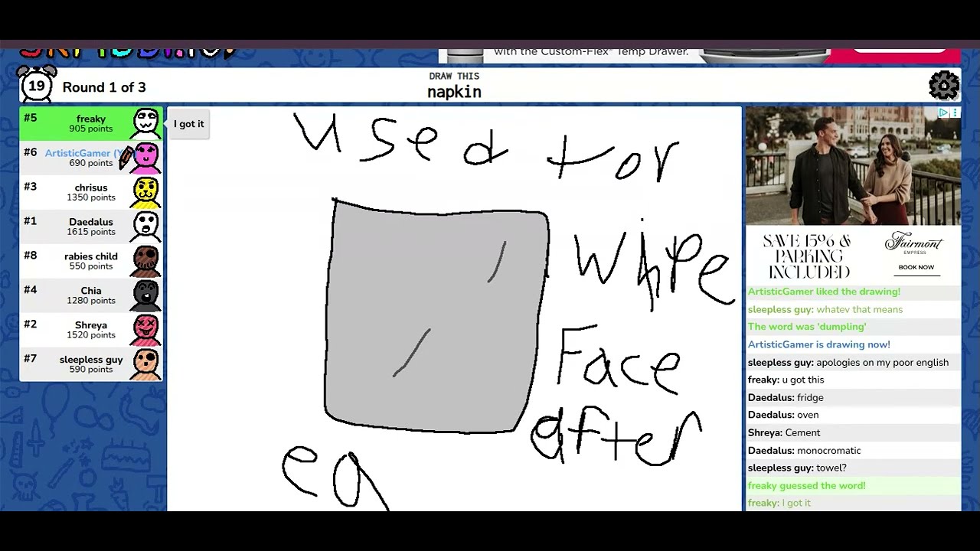
Task: Click sleepless guy's orange avatar
Action: [145, 364]
